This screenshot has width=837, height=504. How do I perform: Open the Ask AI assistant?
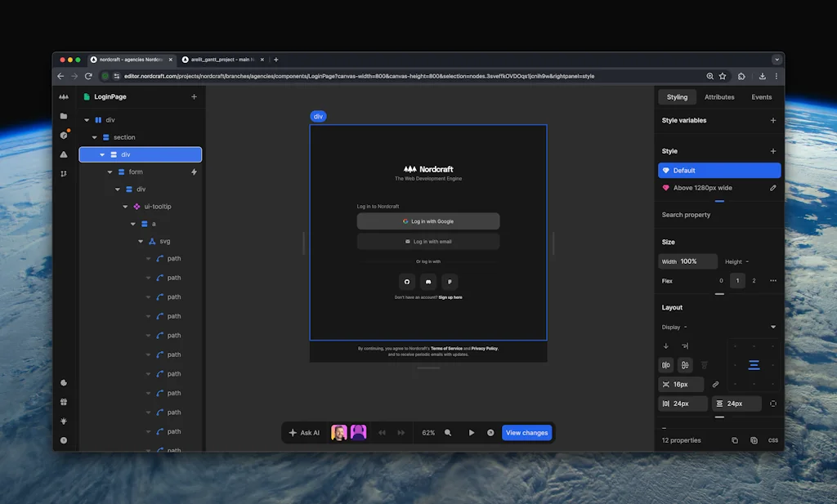pyautogui.click(x=306, y=432)
